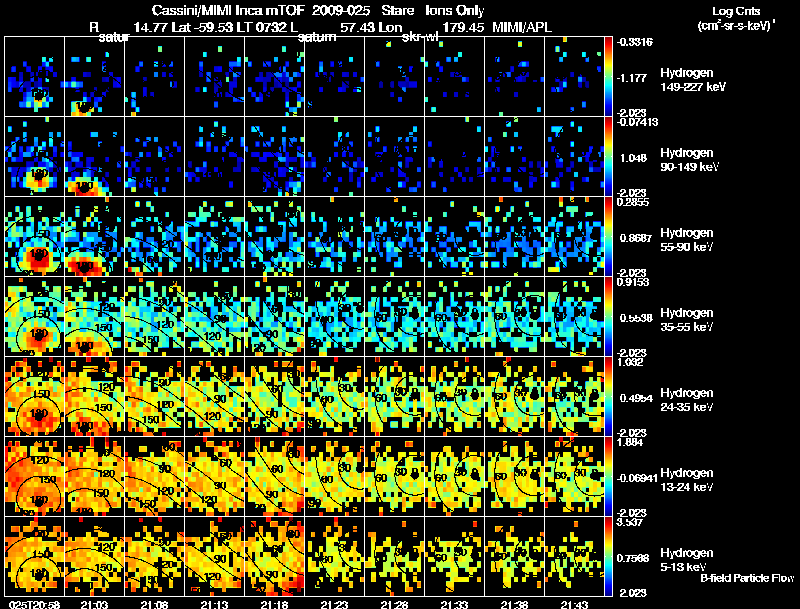Click the 'Hydrogen 35-55 keV' row label
Viewport: 800px width, 609px height.
click(x=687, y=320)
